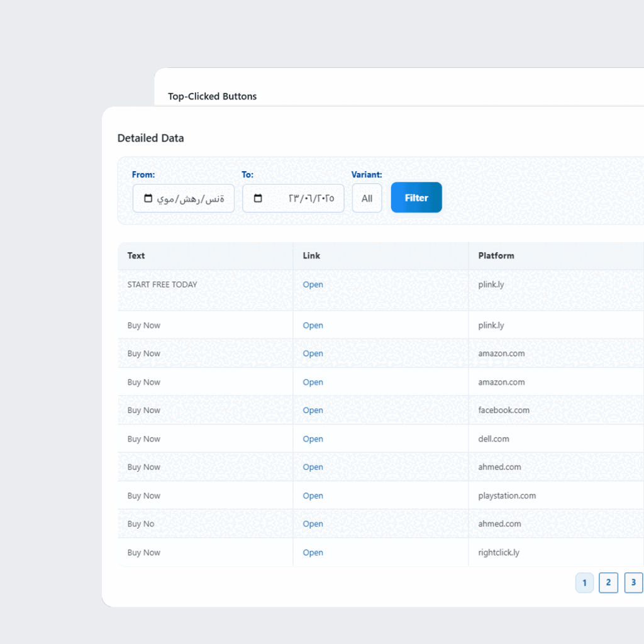Open link for dell.com row
This screenshot has width=644, height=644.
(x=313, y=439)
